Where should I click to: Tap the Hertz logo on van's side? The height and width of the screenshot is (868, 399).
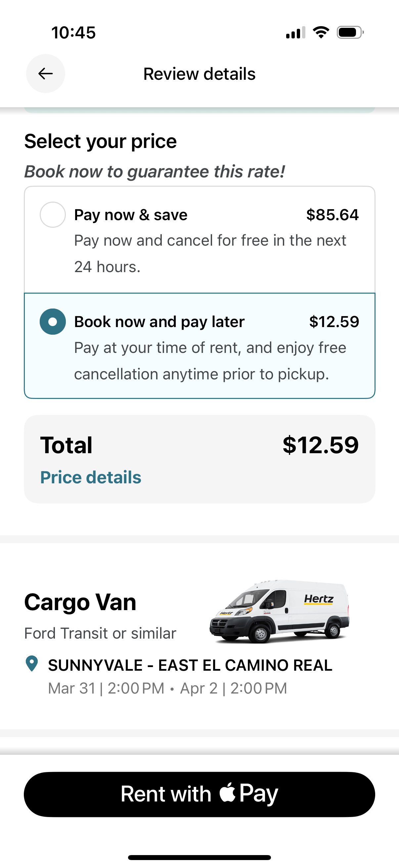[319, 599]
